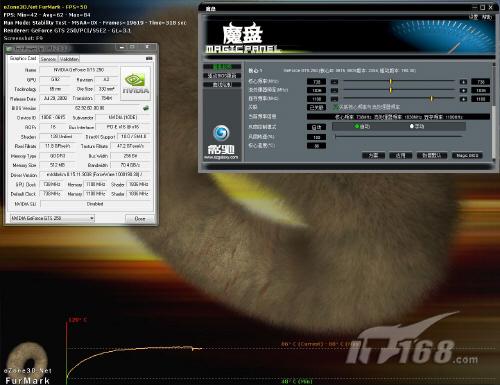Screen dimensions: 500x385
Task: Click the NVIDIA SLI 'Disabled' field
Action: click(x=95, y=204)
